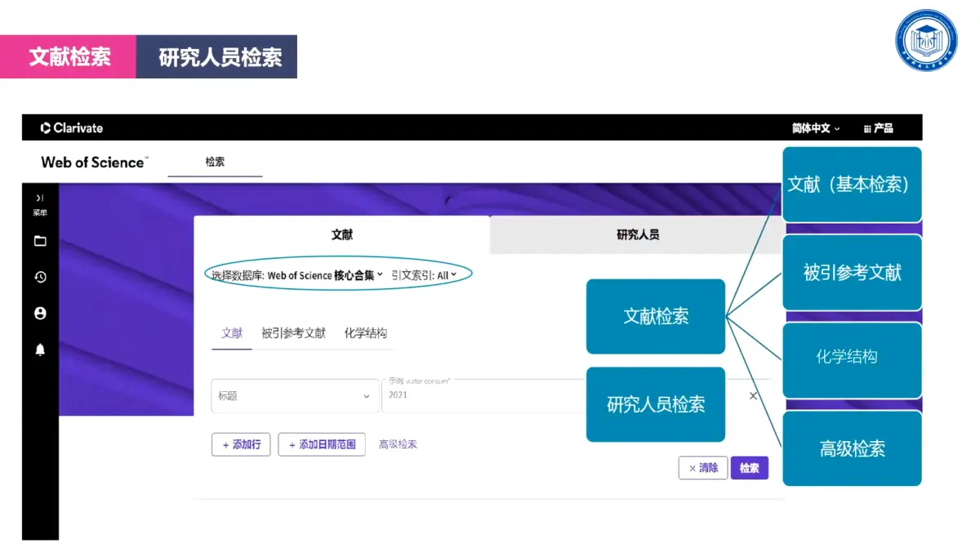Click the Clarivate logo
The height and width of the screenshot is (544, 980).
72,127
